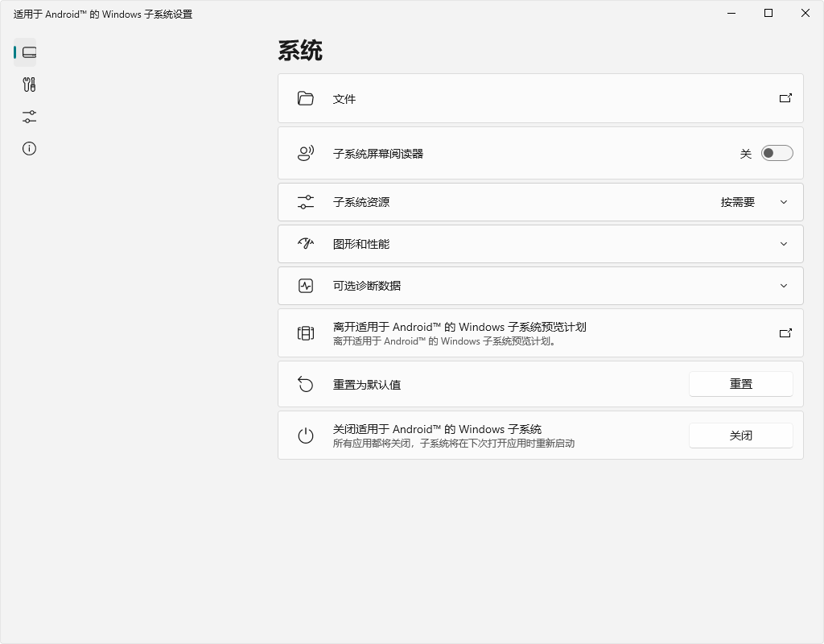Switch to the developer tools sidebar tab
This screenshot has height=644, width=824.
(x=30, y=84)
